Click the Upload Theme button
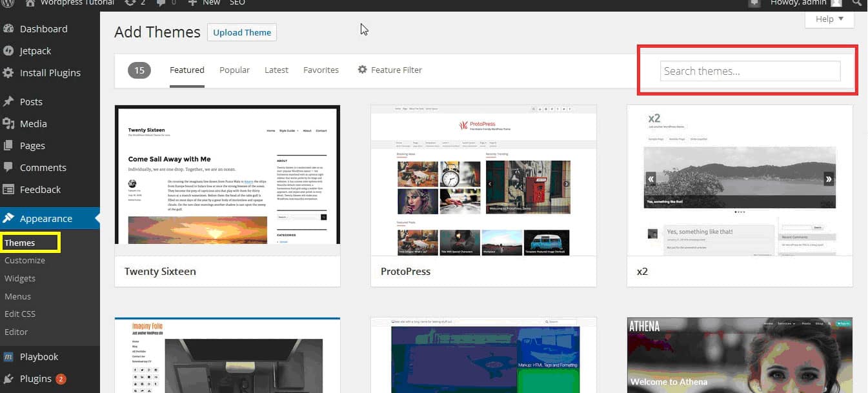 241,32
